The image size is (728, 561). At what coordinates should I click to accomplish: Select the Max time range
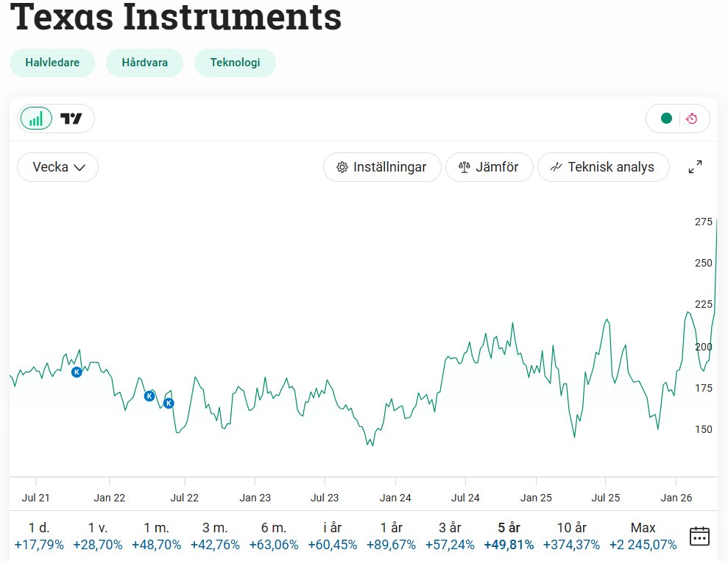tap(643, 536)
